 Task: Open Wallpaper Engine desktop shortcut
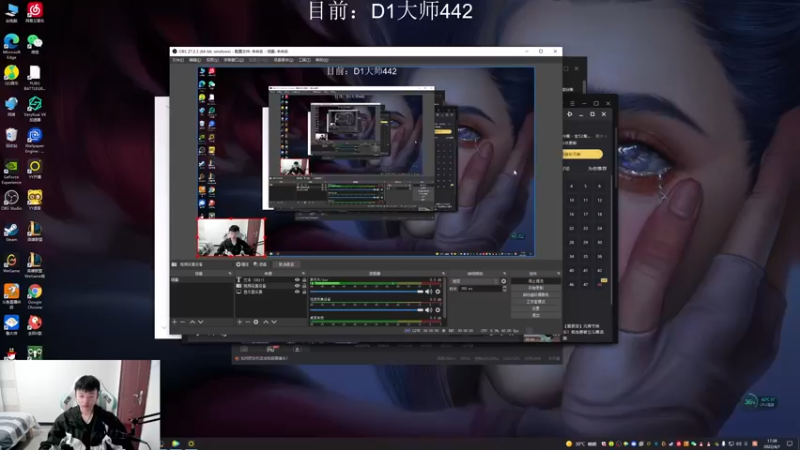click(35, 140)
